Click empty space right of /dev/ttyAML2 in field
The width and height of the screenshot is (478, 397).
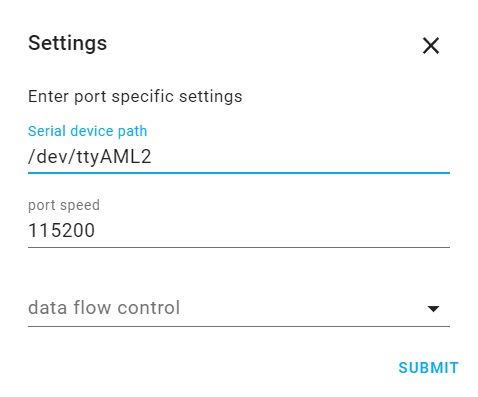[x=300, y=157]
